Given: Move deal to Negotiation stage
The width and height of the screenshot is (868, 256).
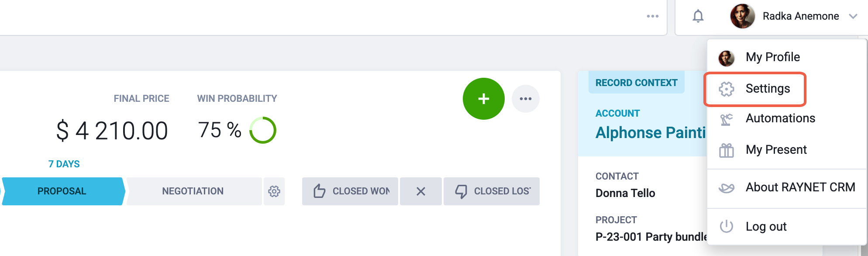Looking at the screenshot, I should 193,191.
